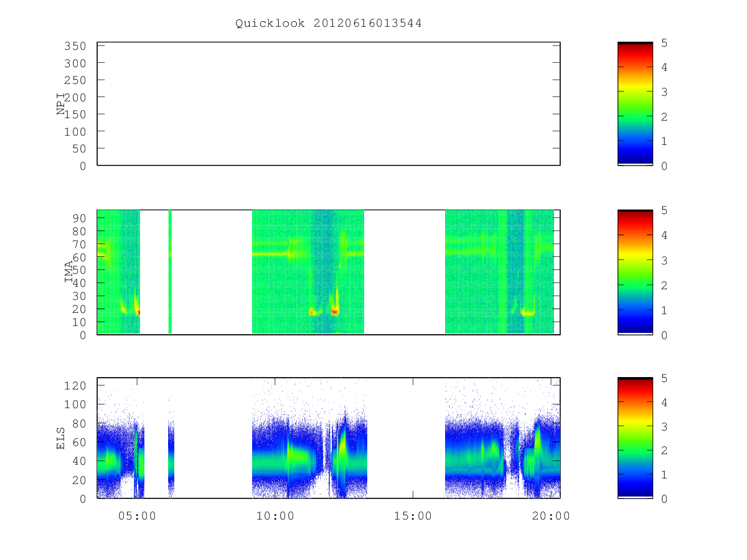
Task: Click the ELS panel color scale bar
Action: pyautogui.click(x=635, y=438)
